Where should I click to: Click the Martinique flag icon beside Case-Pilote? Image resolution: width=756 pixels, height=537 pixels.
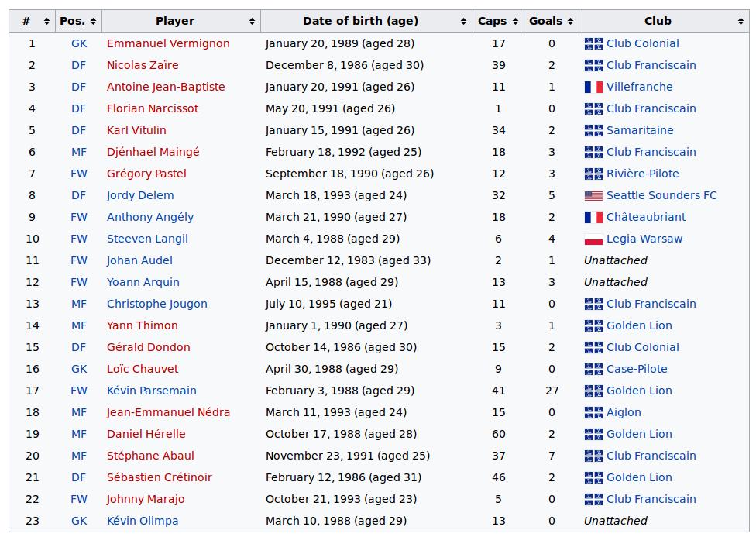593,369
